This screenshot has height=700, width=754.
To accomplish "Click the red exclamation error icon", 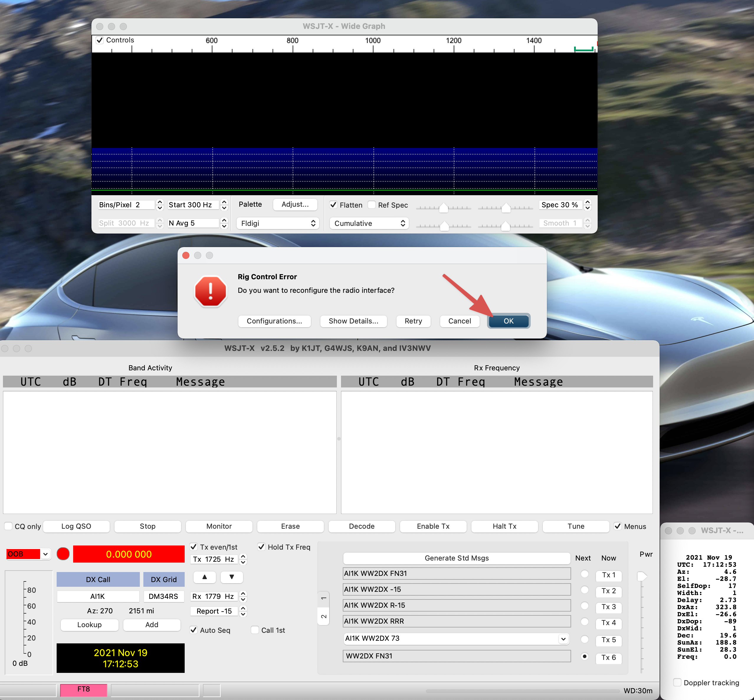I will tap(211, 291).
